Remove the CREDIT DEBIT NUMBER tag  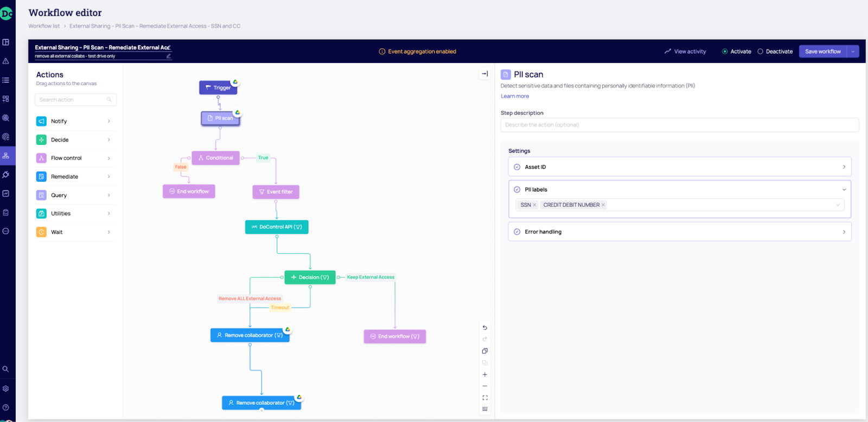pos(603,205)
